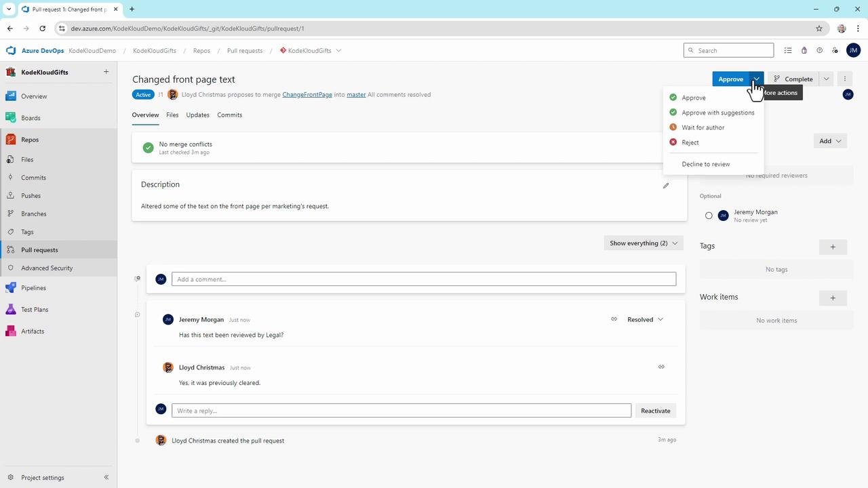Open Pull requests in the sidebar

pyautogui.click(x=58, y=249)
